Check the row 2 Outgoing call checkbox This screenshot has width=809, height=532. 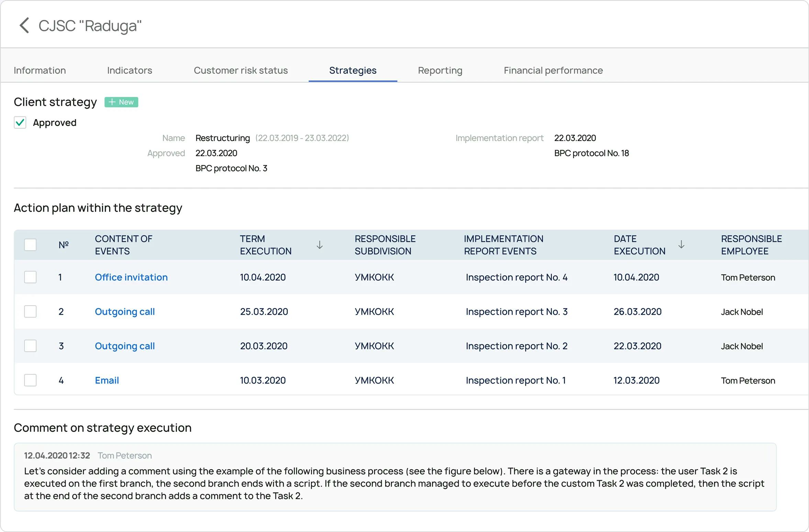pos(30,311)
